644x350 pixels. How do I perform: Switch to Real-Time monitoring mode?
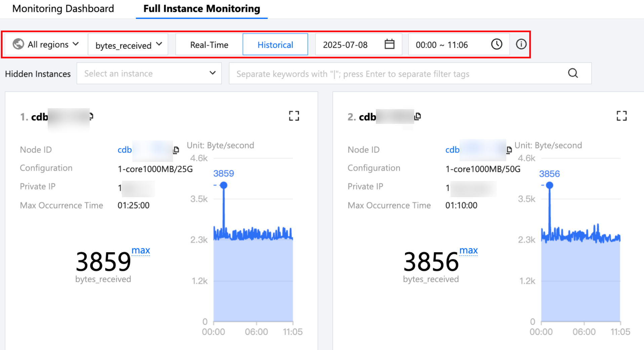209,45
